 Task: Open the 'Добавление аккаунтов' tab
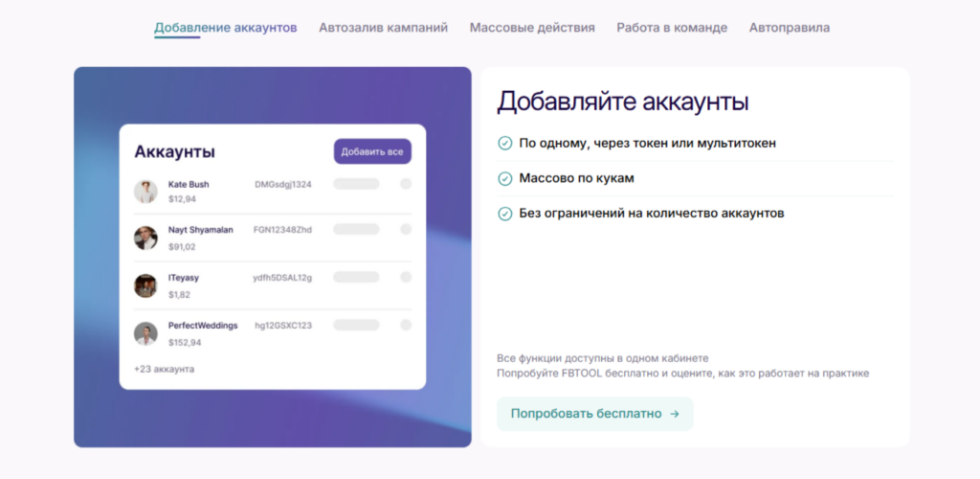[226, 28]
